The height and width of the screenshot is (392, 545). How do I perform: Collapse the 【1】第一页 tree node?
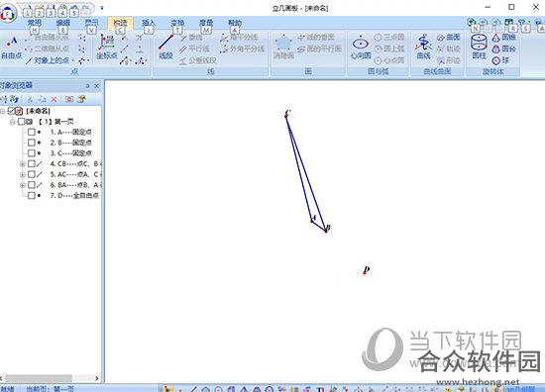(13, 122)
